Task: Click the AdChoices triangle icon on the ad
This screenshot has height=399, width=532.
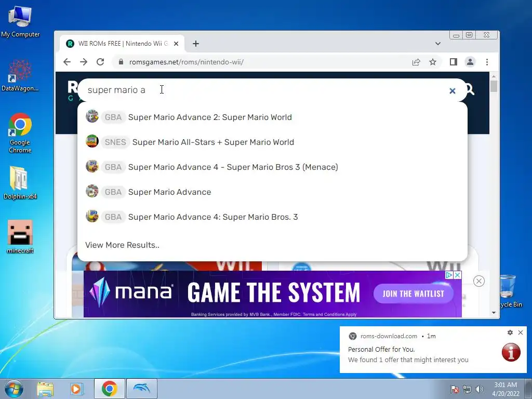Action: [x=449, y=275]
